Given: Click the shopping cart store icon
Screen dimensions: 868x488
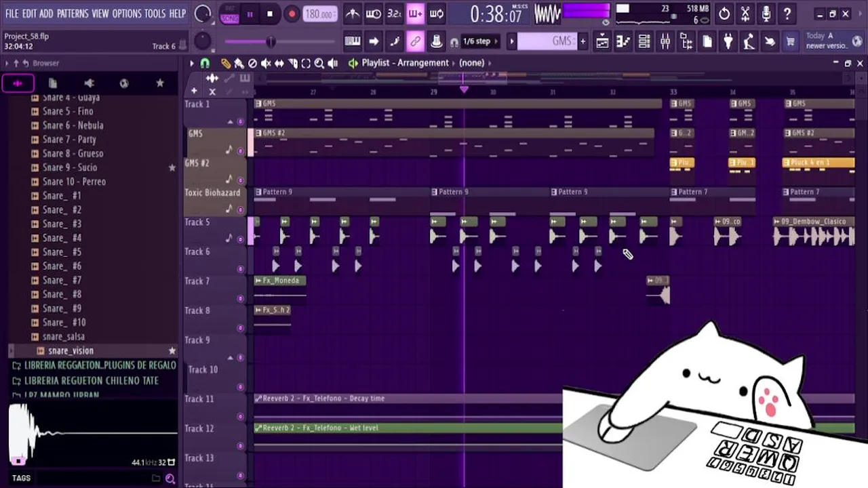Looking at the screenshot, I should point(791,42).
